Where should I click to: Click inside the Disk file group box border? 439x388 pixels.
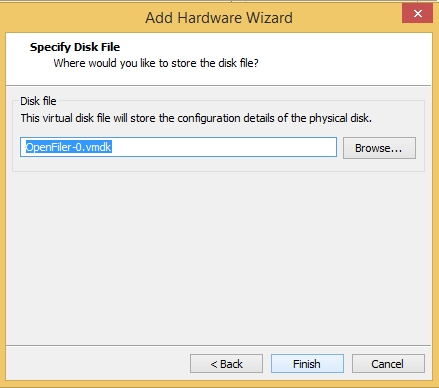[x=218, y=164]
